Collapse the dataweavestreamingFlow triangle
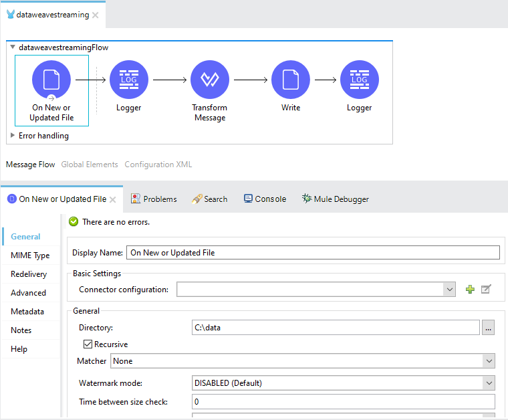The width and height of the screenshot is (508, 420). coord(13,47)
